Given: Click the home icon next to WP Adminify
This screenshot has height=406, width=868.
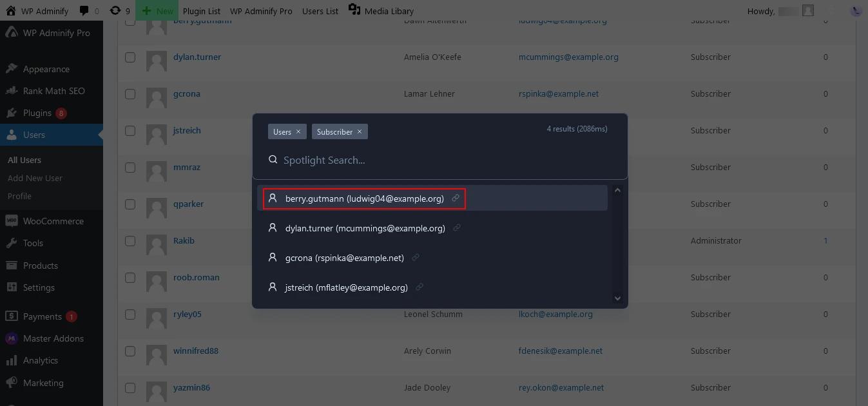Looking at the screenshot, I should click(11, 10).
